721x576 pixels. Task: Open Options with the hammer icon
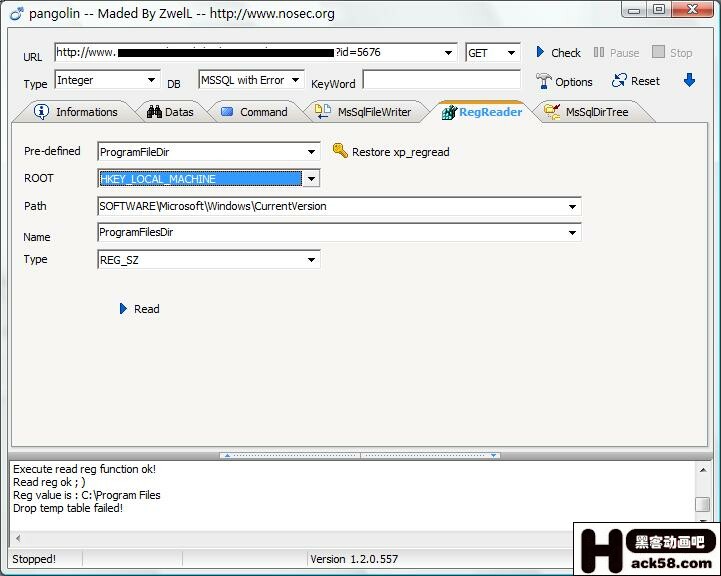tap(544, 81)
